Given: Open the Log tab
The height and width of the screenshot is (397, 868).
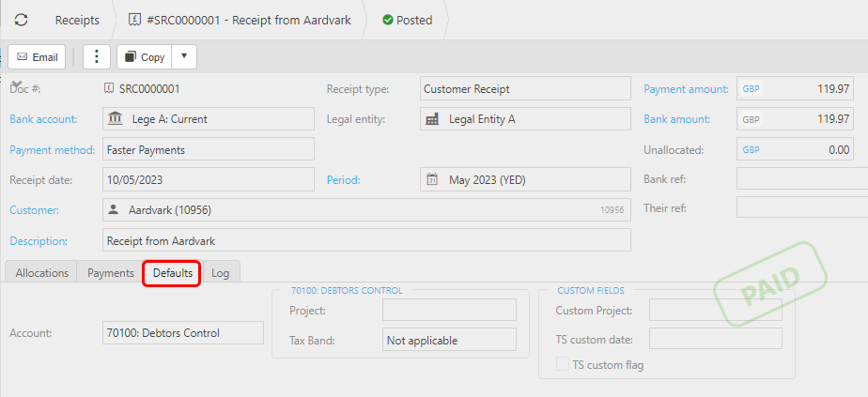Looking at the screenshot, I should tap(220, 273).
